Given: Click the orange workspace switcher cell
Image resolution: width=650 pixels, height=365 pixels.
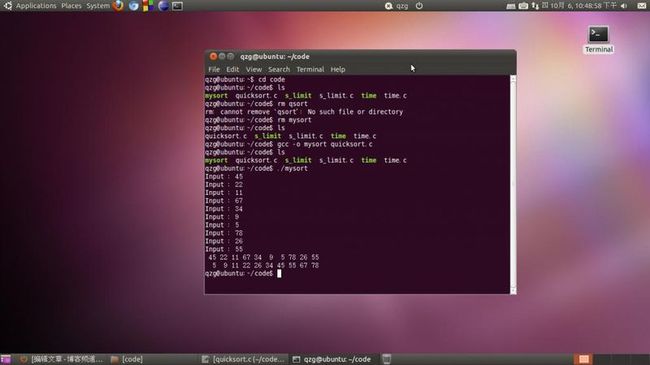Looking at the screenshot, I should point(584,359).
